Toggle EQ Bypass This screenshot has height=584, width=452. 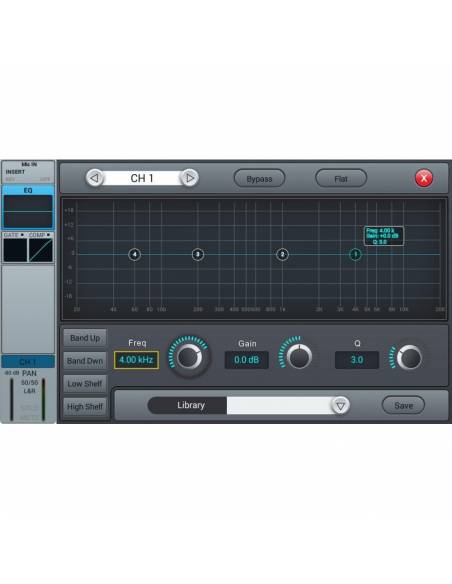(x=259, y=179)
